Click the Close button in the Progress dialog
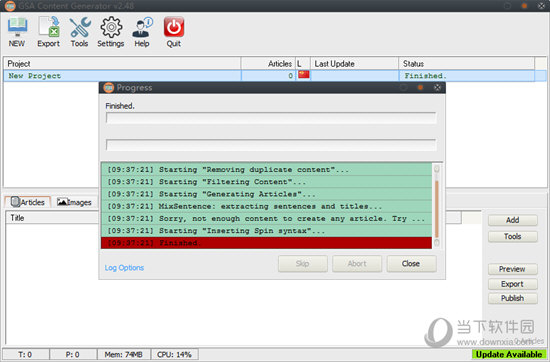This screenshot has height=362, width=550. [x=411, y=264]
